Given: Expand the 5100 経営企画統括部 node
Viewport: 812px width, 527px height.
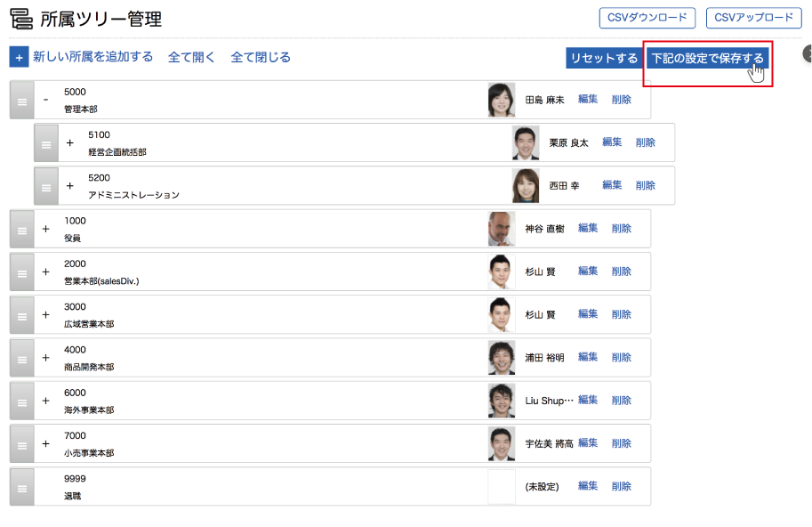Looking at the screenshot, I should pos(70,142).
